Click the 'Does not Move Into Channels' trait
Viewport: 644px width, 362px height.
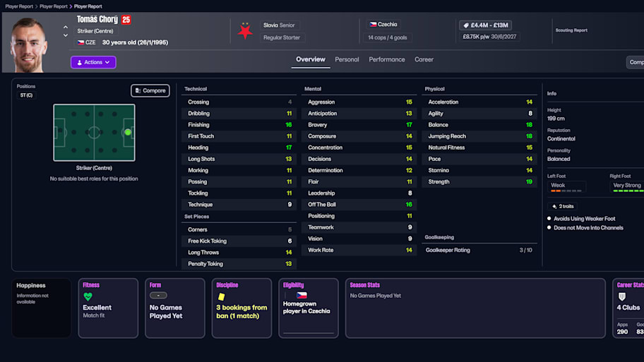[x=588, y=228]
